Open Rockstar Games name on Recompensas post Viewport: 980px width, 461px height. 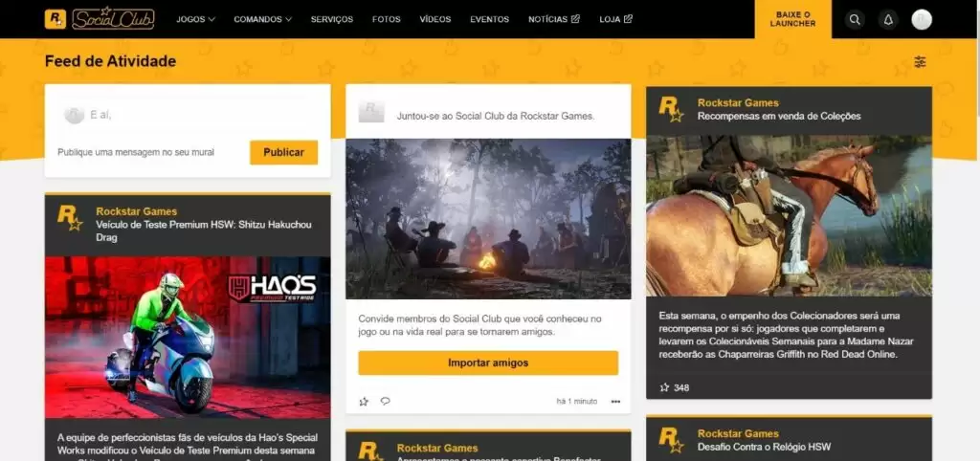pyautogui.click(x=738, y=103)
